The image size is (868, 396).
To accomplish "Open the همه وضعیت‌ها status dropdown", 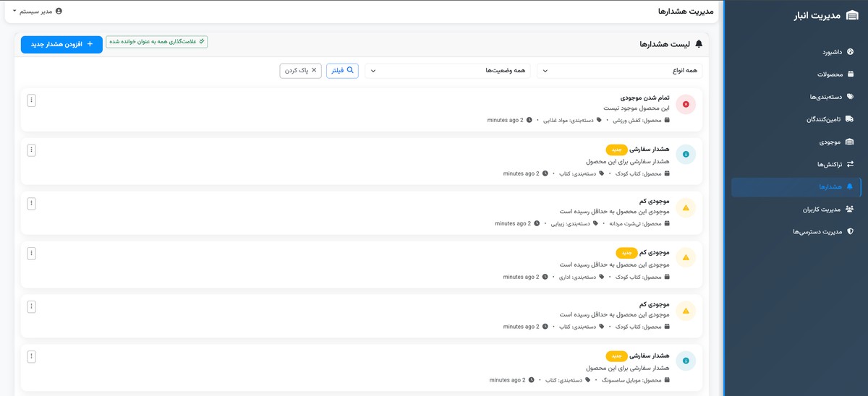I will click(x=448, y=71).
